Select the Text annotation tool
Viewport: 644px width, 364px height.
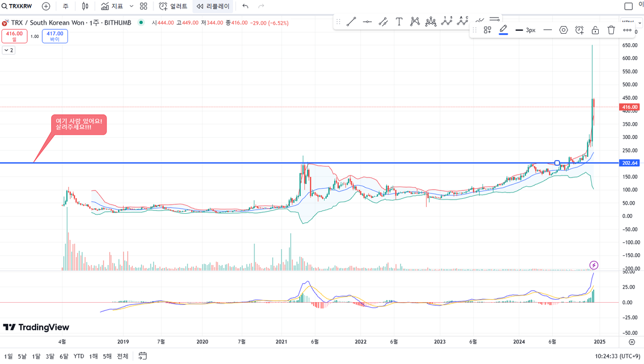click(399, 22)
